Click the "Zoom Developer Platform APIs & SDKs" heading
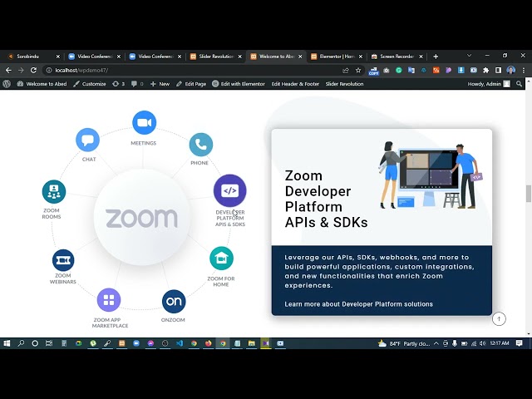The height and width of the screenshot is (399, 532). 326,199
